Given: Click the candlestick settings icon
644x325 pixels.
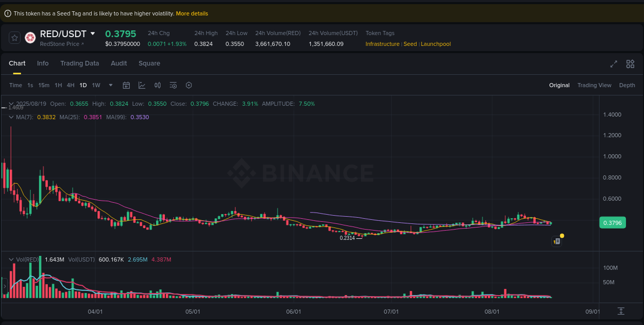Looking at the screenshot, I should (158, 85).
